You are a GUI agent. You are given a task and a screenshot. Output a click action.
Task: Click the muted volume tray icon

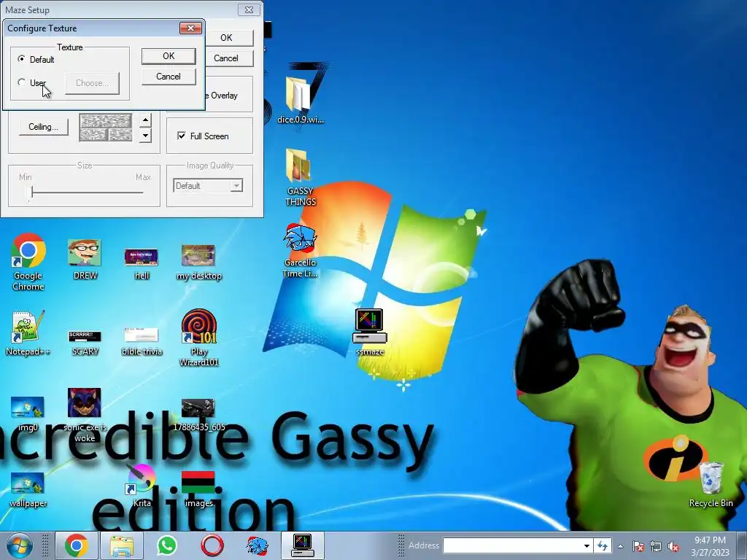pyautogui.click(x=673, y=546)
